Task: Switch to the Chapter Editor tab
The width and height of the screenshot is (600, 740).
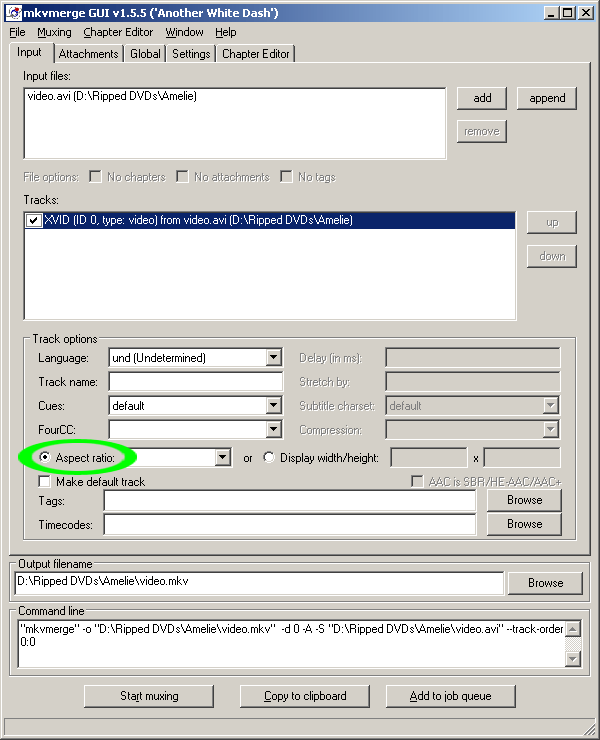Action: coord(255,54)
